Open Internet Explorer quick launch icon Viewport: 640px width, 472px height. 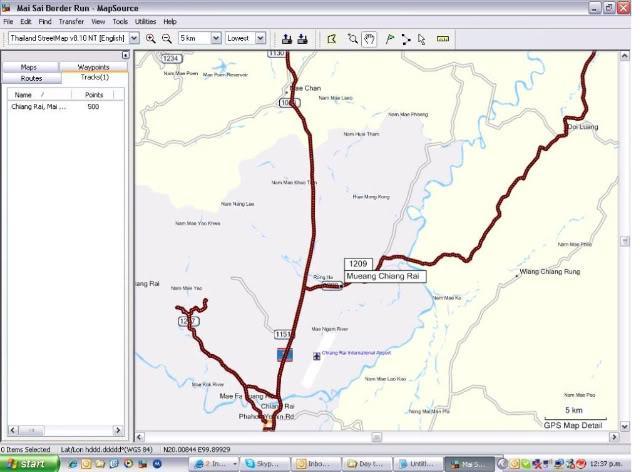pyautogui.click(x=73, y=464)
